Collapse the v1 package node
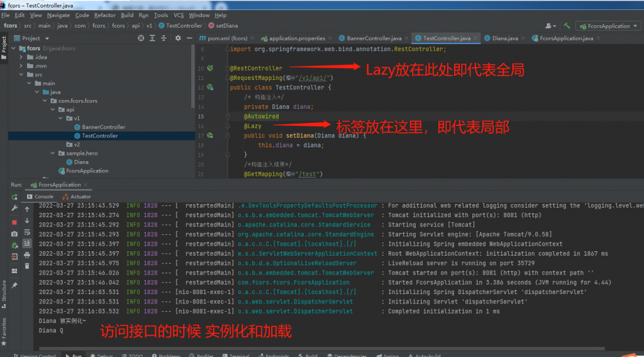Viewport: 644px width, 357px height. coord(60,118)
